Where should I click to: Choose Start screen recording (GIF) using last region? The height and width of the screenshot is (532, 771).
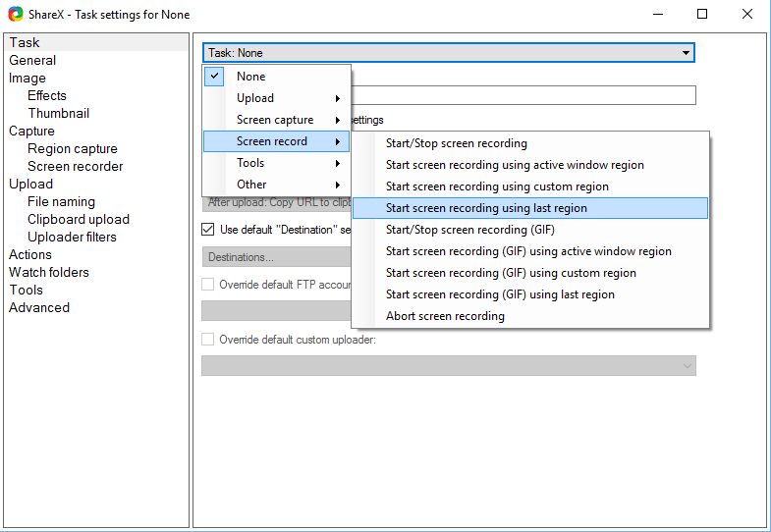530,294
